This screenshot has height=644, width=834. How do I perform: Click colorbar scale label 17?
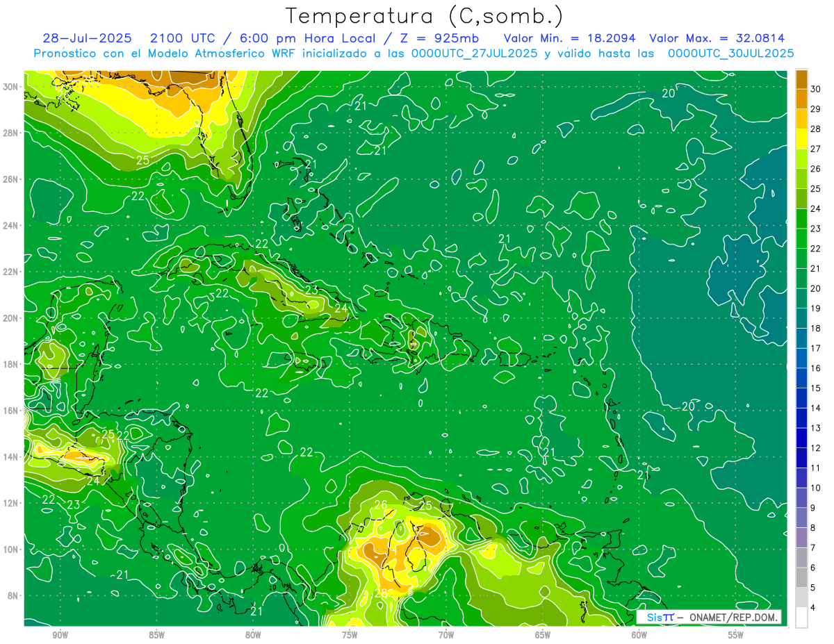[x=816, y=348]
